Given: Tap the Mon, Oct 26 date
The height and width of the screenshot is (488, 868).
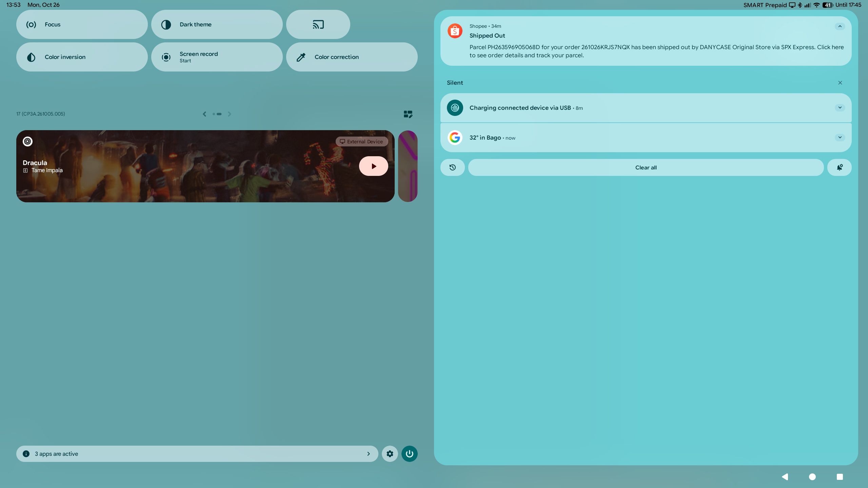Looking at the screenshot, I should [43, 5].
